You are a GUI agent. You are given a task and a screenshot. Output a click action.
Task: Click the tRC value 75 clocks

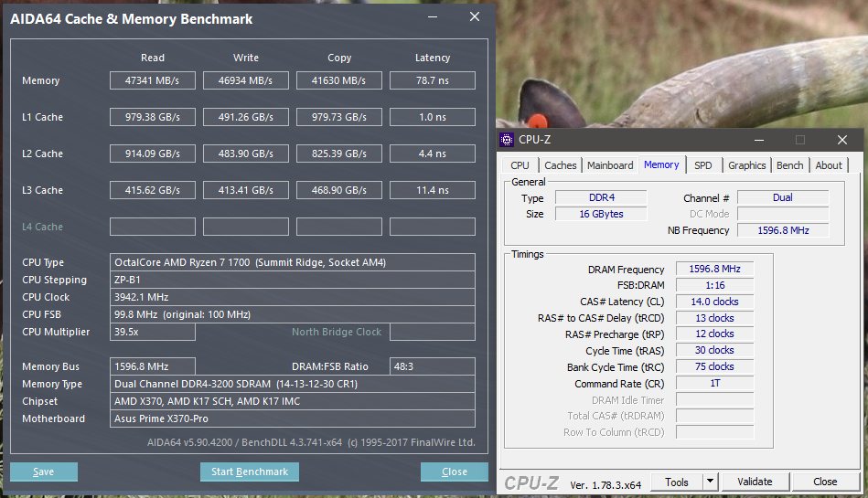click(x=714, y=366)
